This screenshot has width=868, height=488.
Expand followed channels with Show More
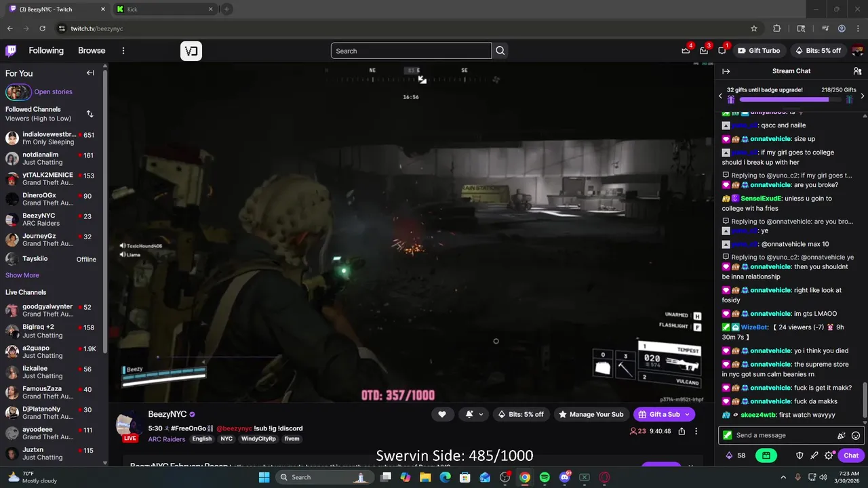22,275
